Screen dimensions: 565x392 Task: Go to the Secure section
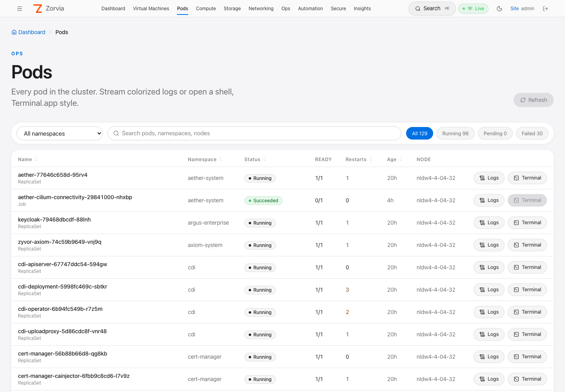338,9
